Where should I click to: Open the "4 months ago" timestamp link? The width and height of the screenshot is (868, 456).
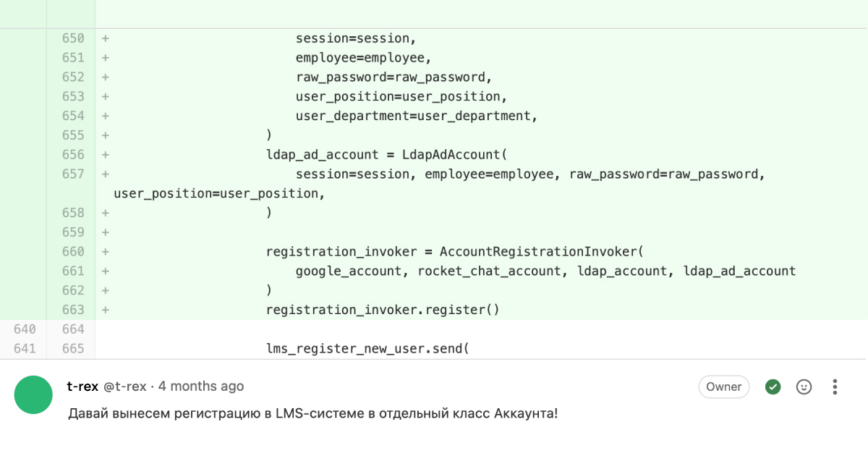[201, 387]
